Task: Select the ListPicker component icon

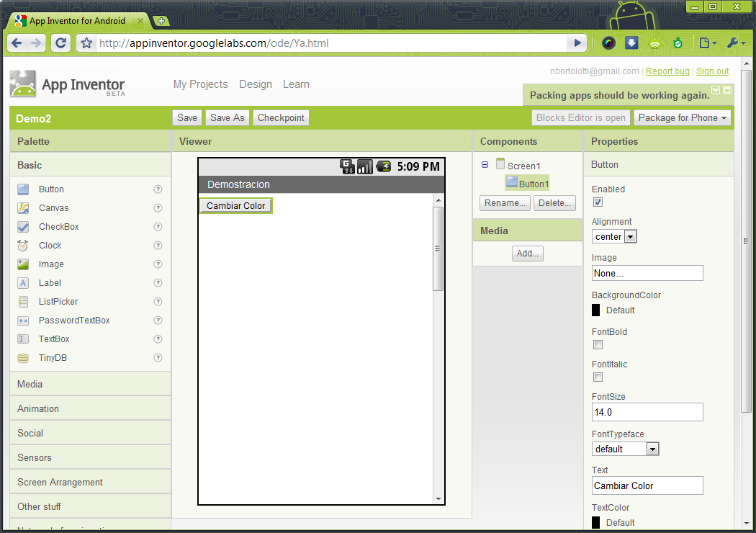Action: [24, 301]
